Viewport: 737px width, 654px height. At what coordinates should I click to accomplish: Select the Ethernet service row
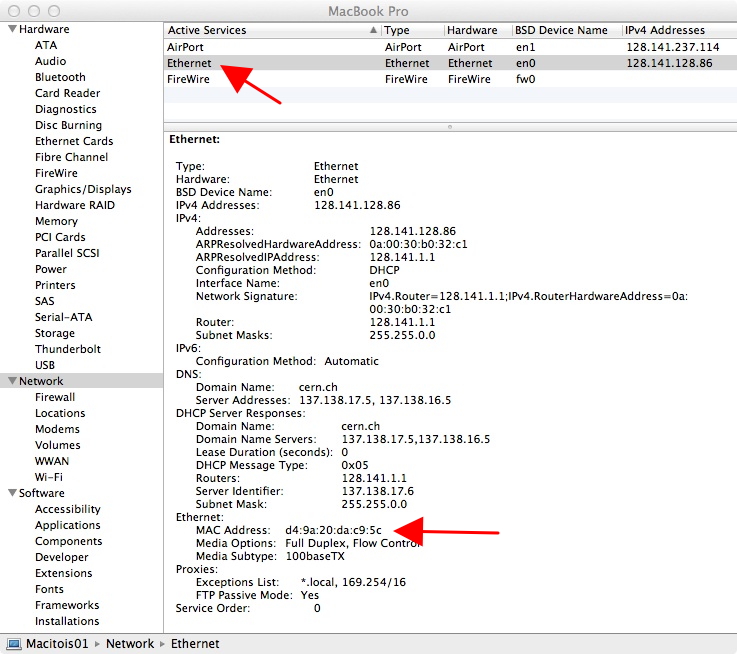pyautogui.click(x=450, y=63)
